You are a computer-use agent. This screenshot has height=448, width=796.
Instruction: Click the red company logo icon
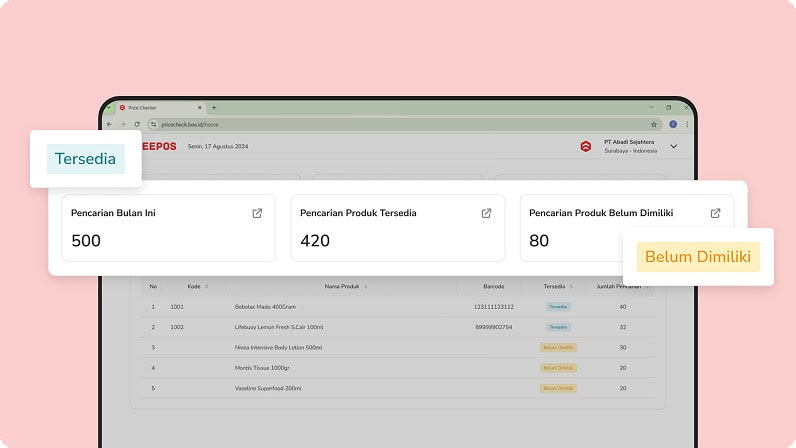point(586,146)
